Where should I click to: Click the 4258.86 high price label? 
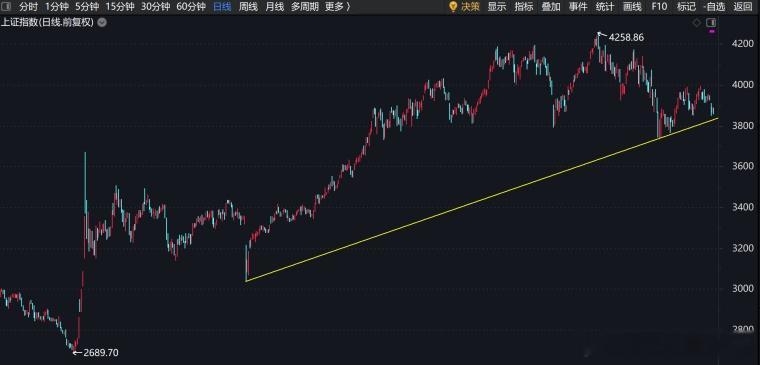coord(626,37)
